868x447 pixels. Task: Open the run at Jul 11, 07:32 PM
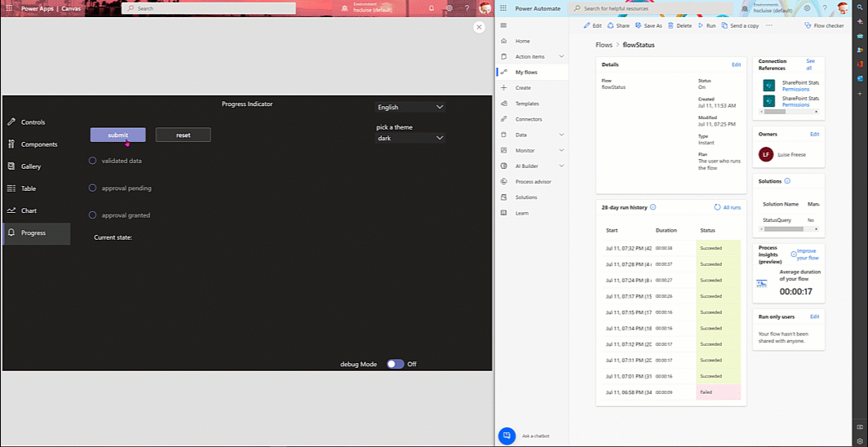[671, 248]
